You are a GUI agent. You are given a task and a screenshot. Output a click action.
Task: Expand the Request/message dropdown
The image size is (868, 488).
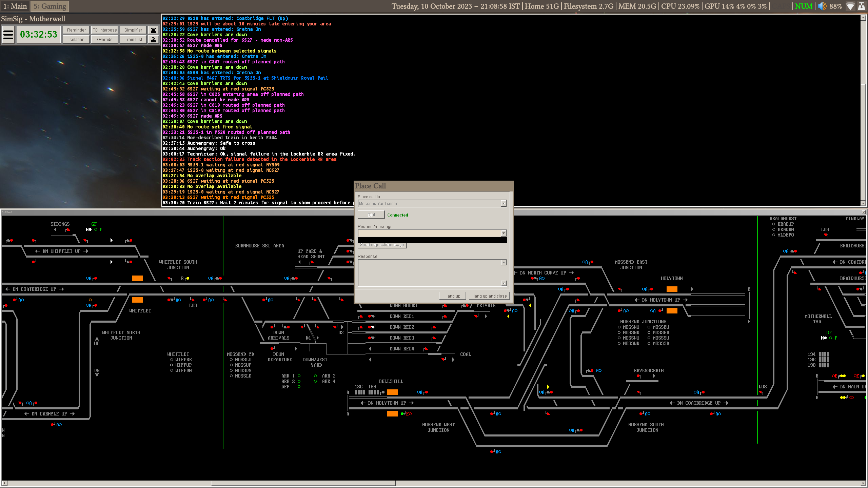[504, 233]
